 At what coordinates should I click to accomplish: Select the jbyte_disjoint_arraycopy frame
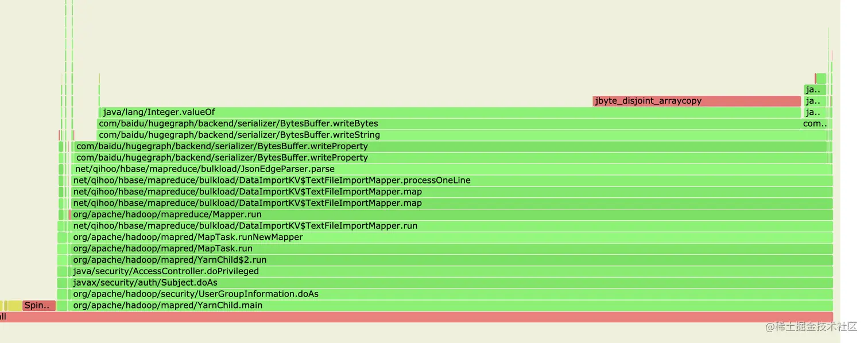(696, 101)
